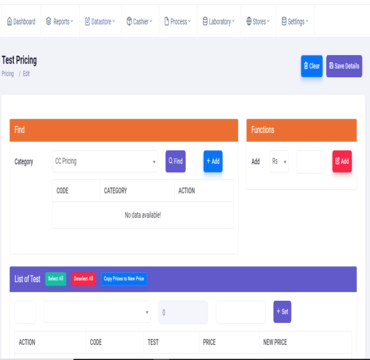The height and width of the screenshot is (360, 370).
Task: Click the purple Find button
Action: click(x=176, y=161)
